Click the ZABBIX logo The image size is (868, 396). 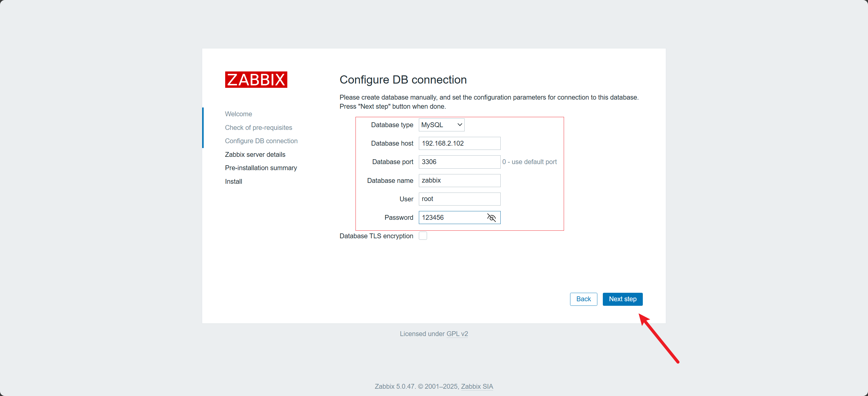(256, 79)
